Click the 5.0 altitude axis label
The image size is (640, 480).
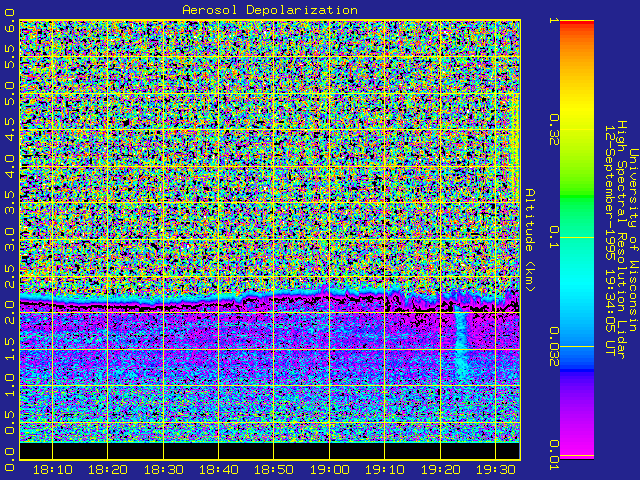point(9,93)
